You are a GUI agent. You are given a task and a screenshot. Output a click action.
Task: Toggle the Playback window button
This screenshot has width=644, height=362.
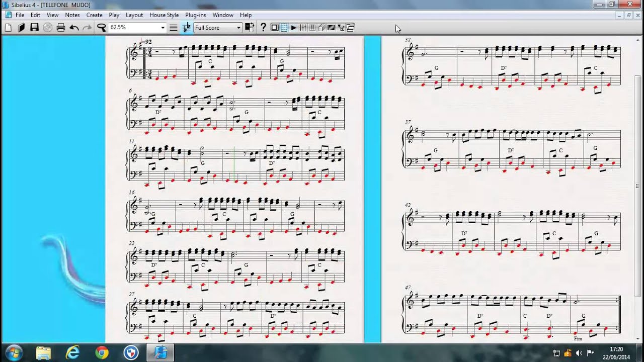coord(294,28)
